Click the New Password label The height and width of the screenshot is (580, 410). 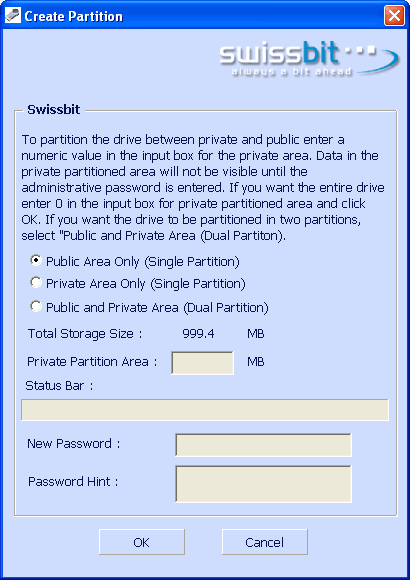(x=74, y=444)
